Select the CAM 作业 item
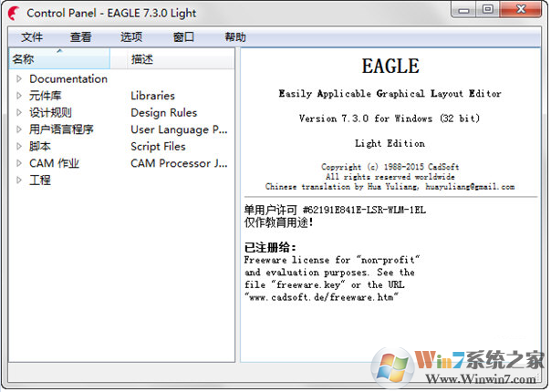 [x=54, y=163]
